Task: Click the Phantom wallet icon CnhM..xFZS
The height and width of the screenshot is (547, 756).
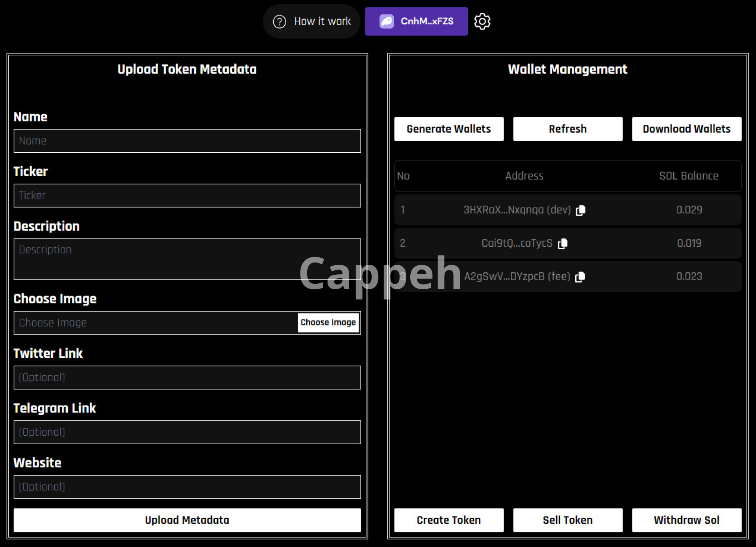Action: 386,21
